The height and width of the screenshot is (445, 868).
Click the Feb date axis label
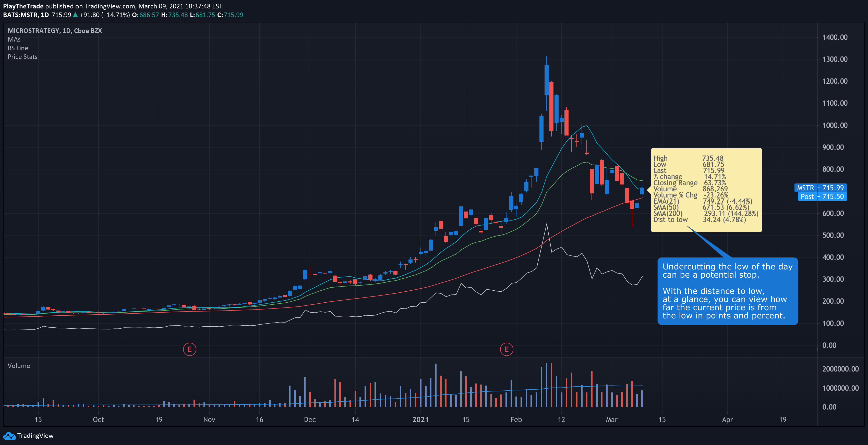(x=516, y=420)
